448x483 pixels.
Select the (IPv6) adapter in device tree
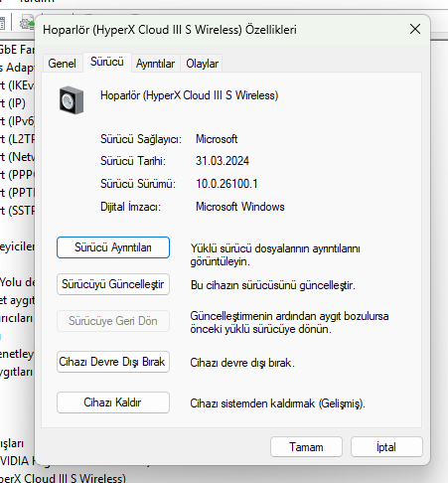(17, 121)
